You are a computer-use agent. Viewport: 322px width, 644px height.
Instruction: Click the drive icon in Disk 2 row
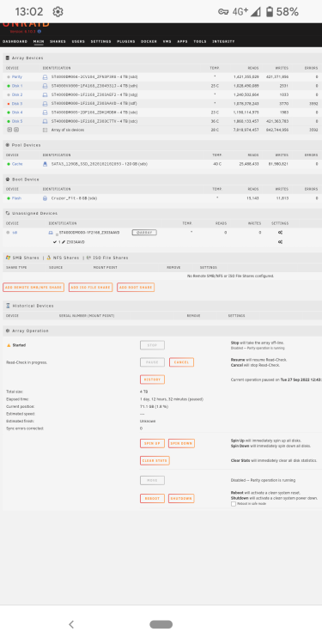point(46,94)
